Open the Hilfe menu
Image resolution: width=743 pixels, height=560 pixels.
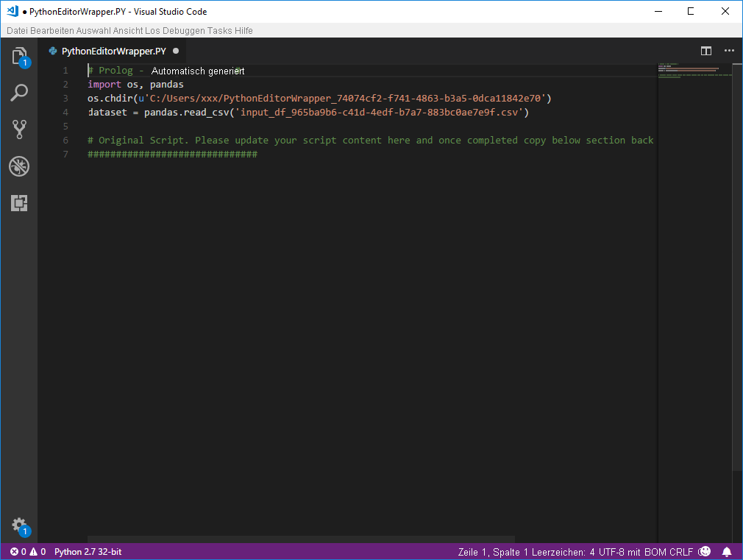(x=243, y=31)
